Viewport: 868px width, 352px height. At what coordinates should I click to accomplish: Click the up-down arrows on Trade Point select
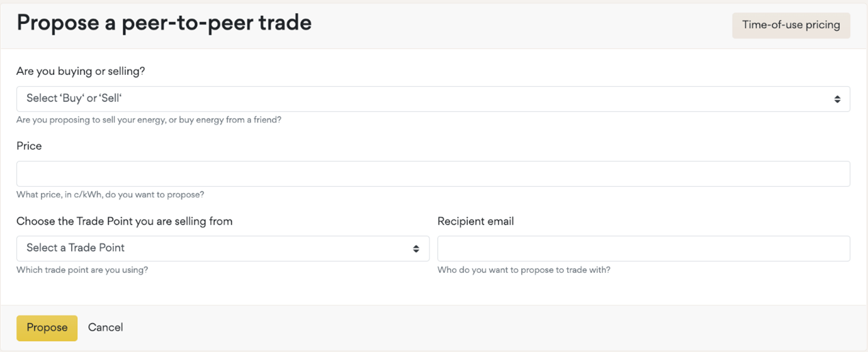click(416, 249)
